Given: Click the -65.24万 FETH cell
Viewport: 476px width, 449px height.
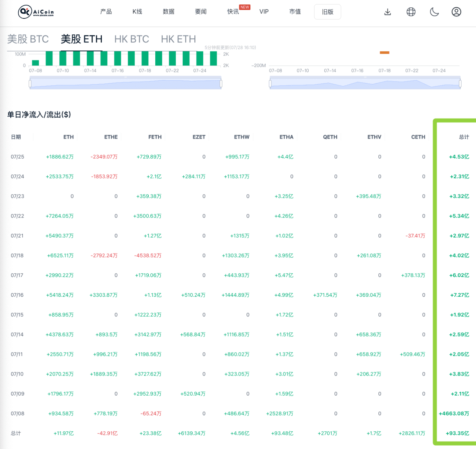Looking at the screenshot, I should (x=151, y=414).
